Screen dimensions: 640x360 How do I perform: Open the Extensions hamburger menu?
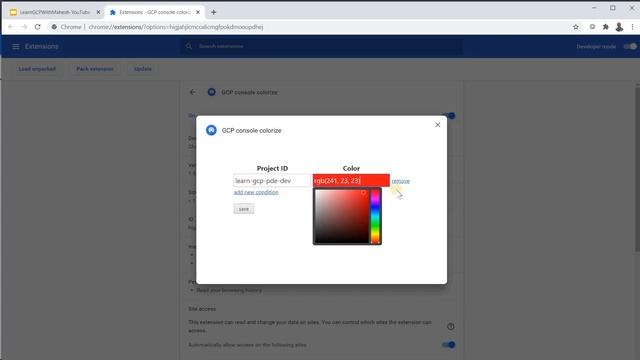[x=16, y=47]
